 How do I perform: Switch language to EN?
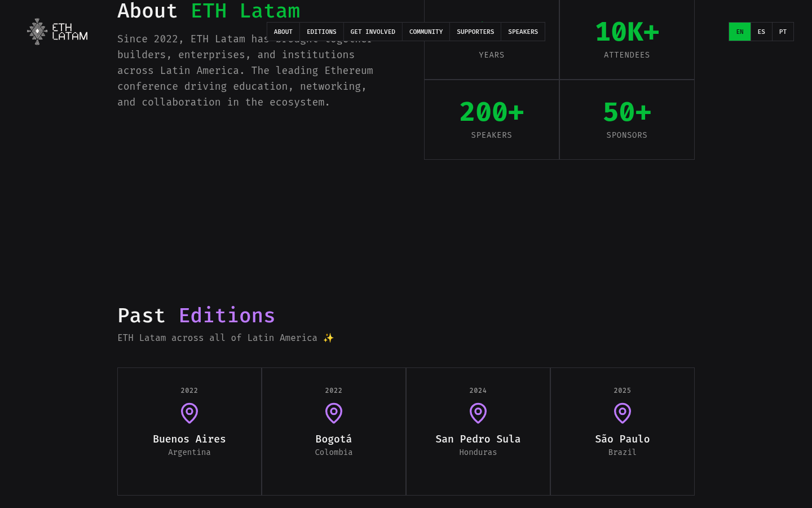[x=740, y=32]
